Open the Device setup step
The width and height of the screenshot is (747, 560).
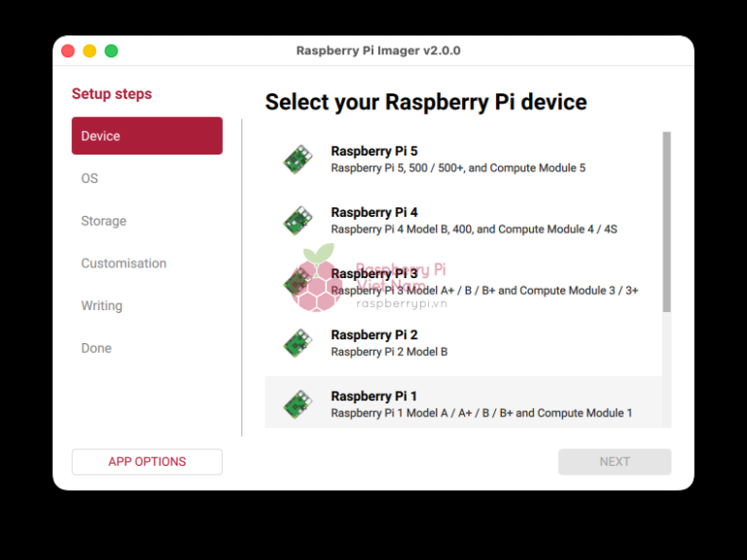click(147, 136)
